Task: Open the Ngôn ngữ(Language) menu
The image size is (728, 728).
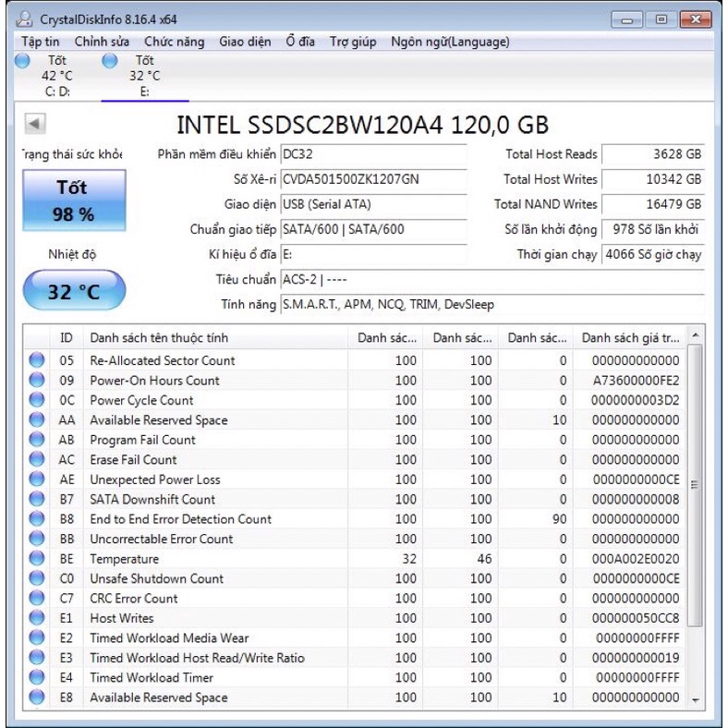Action: point(450,42)
